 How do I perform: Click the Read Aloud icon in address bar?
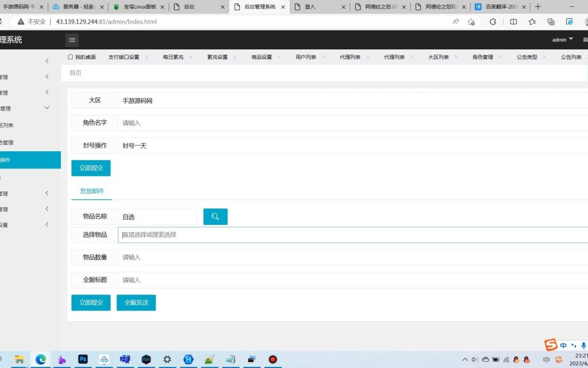[455, 22]
